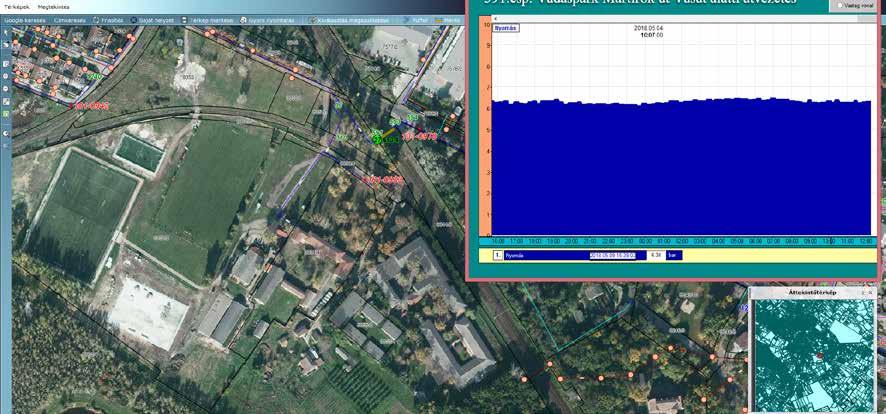Click the Puffer toolbar button
This screenshot has height=414, width=886.
click(x=416, y=20)
